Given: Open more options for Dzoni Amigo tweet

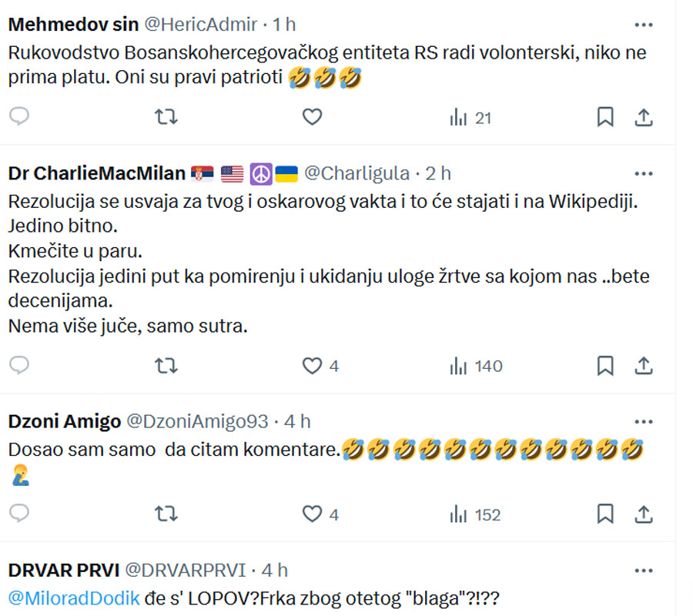Looking at the screenshot, I should point(644,422).
